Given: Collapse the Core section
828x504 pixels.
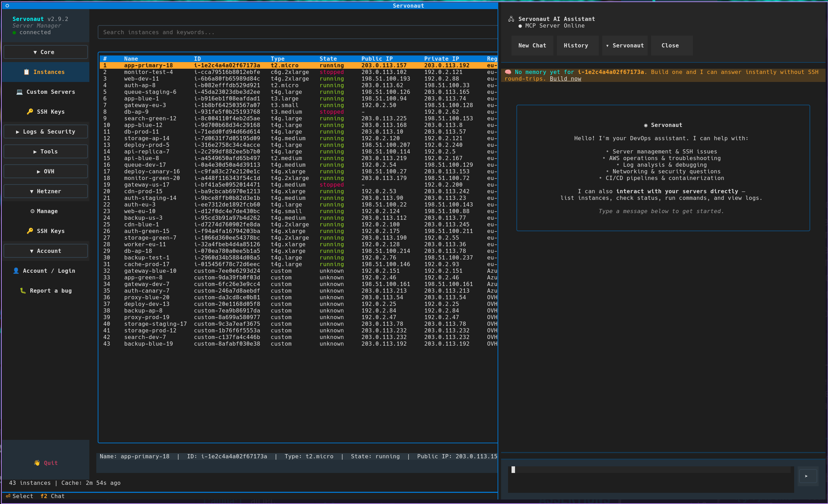Looking at the screenshot, I should [x=46, y=52].
